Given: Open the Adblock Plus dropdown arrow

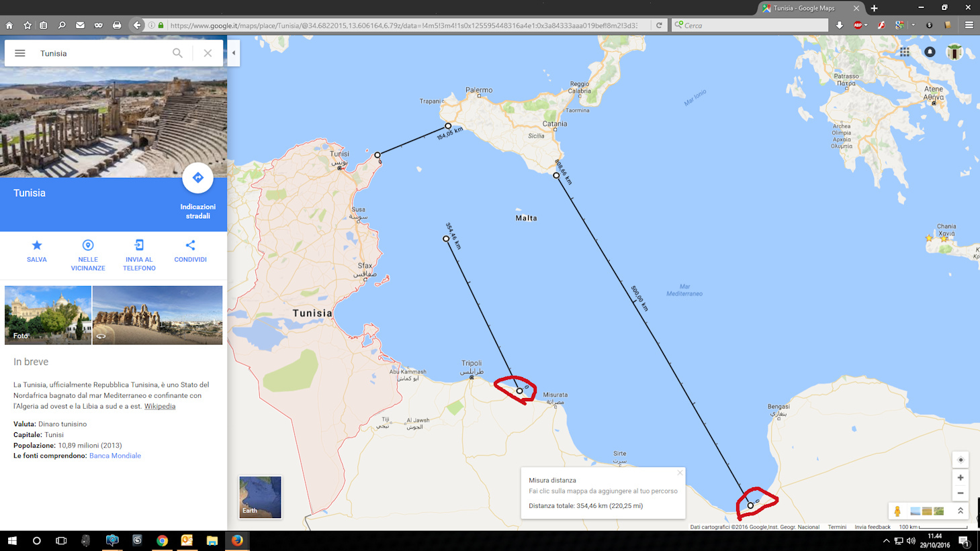Looking at the screenshot, I should (866, 26).
